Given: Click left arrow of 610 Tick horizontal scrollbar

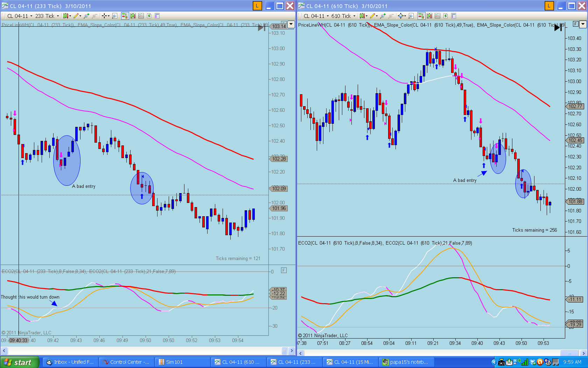Looking at the screenshot, I should [301, 353].
